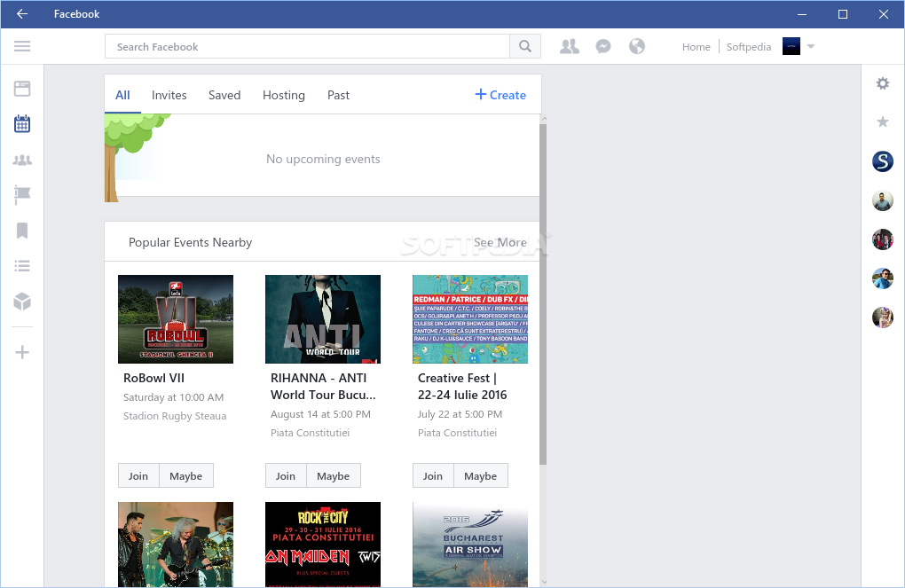The width and height of the screenshot is (905, 588).
Task: Switch to the Hosting tab
Action: click(x=283, y=95)
